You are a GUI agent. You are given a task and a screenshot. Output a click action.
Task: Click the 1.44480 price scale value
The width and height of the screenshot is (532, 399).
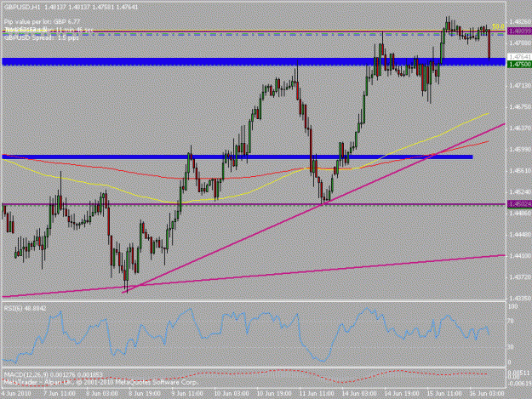[x=520, y=235]
